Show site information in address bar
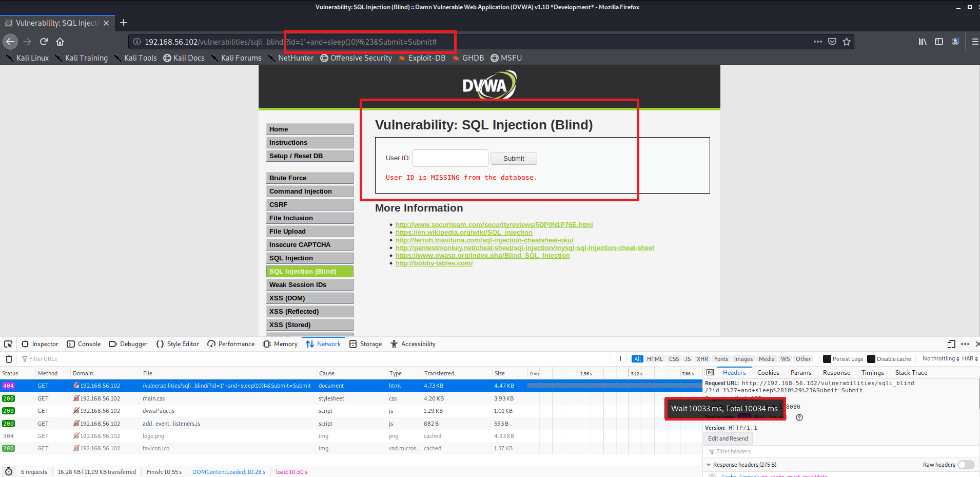This screenshot has height=477, width=980. [137, 42]
